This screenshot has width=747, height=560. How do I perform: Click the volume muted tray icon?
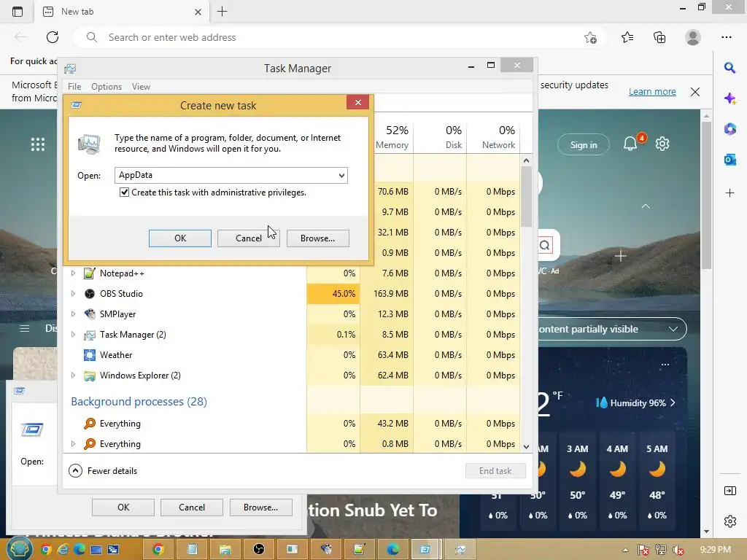[678, 550]
